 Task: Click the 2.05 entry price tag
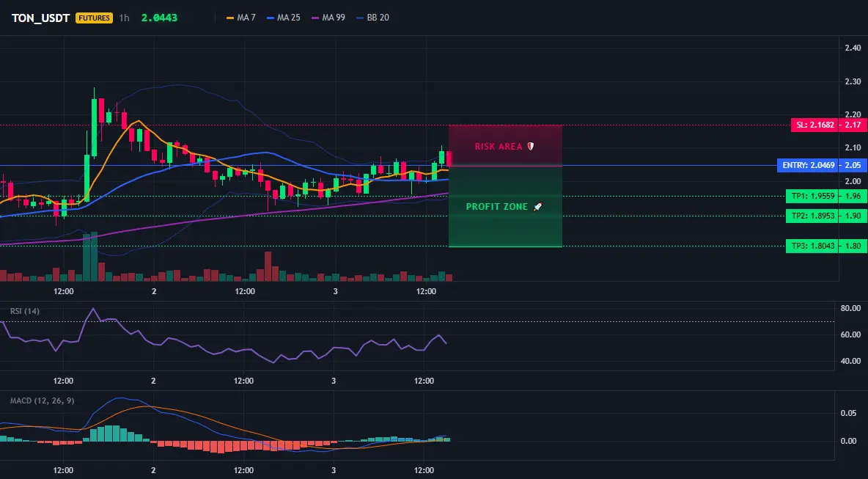(853, 165)
